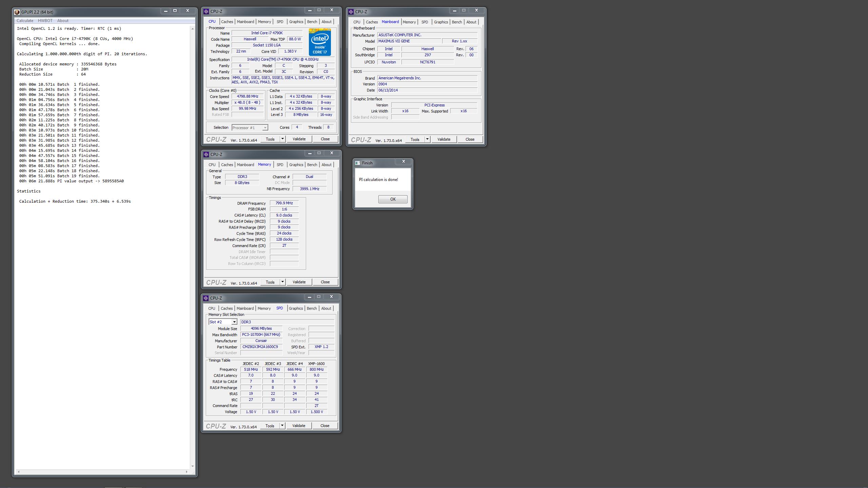
Task: Expand Tools dropdown arrow in Mainboard window
Action: pos(427,139)
